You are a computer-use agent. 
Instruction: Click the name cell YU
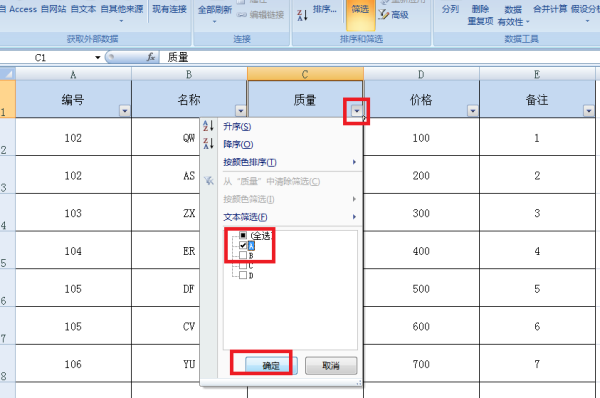pos(166,364)
